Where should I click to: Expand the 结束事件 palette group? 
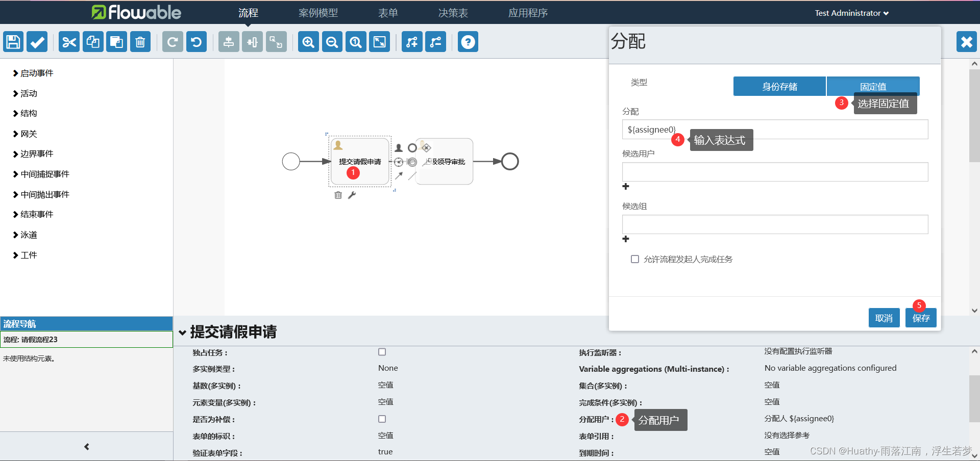(x=33, y=214)
